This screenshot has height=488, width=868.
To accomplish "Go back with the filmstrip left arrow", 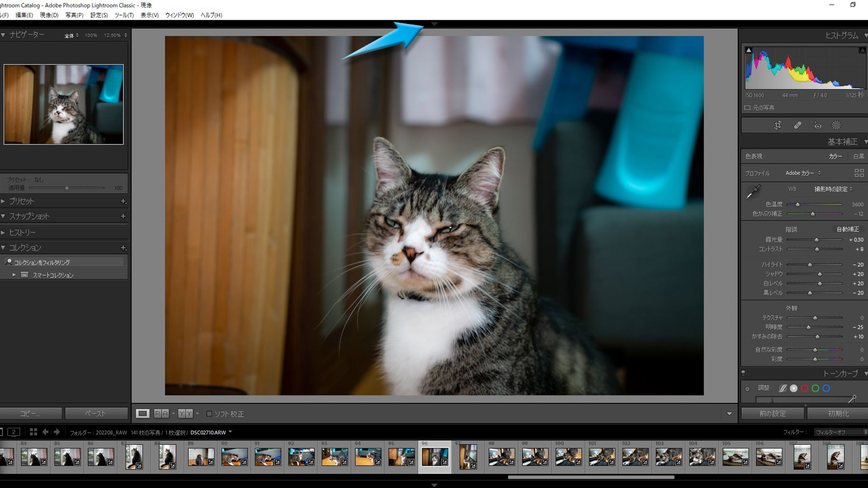I will pos(45,432).
